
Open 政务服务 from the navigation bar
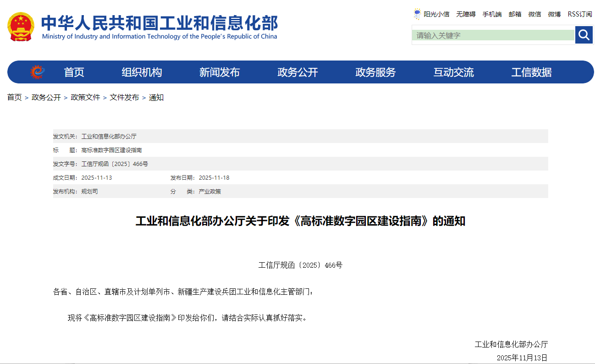point(375,72)
